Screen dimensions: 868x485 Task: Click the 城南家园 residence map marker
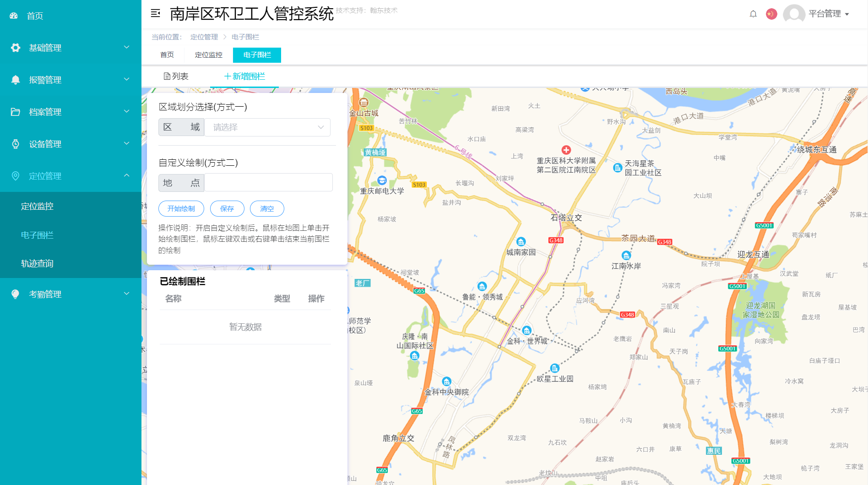[521, 242]
